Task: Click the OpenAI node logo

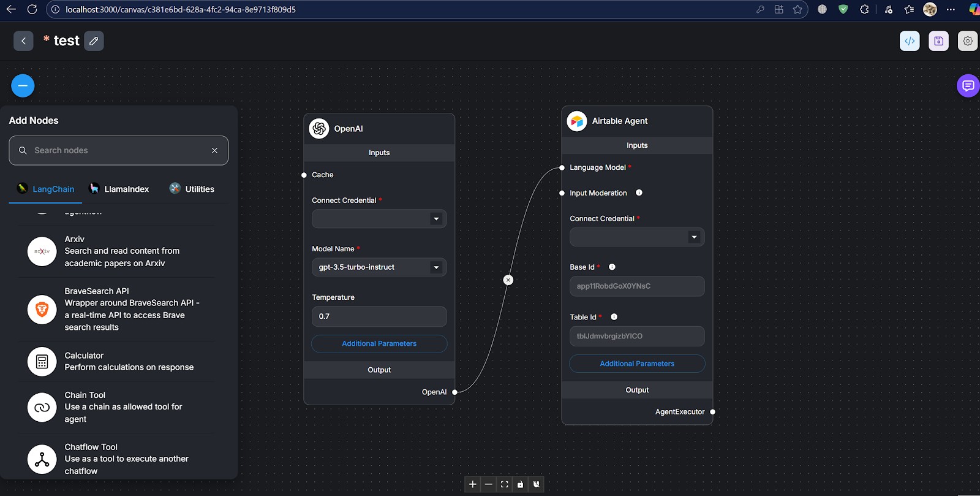Action: point(319,129)
